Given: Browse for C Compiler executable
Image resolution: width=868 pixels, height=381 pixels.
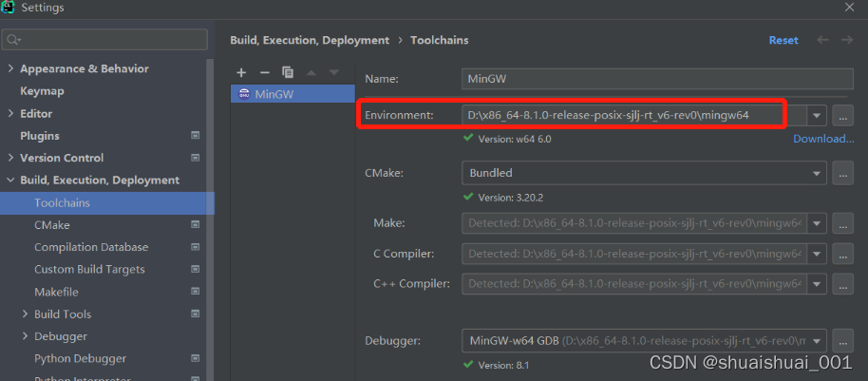Looking at the screenshot, I should [842, 255].
